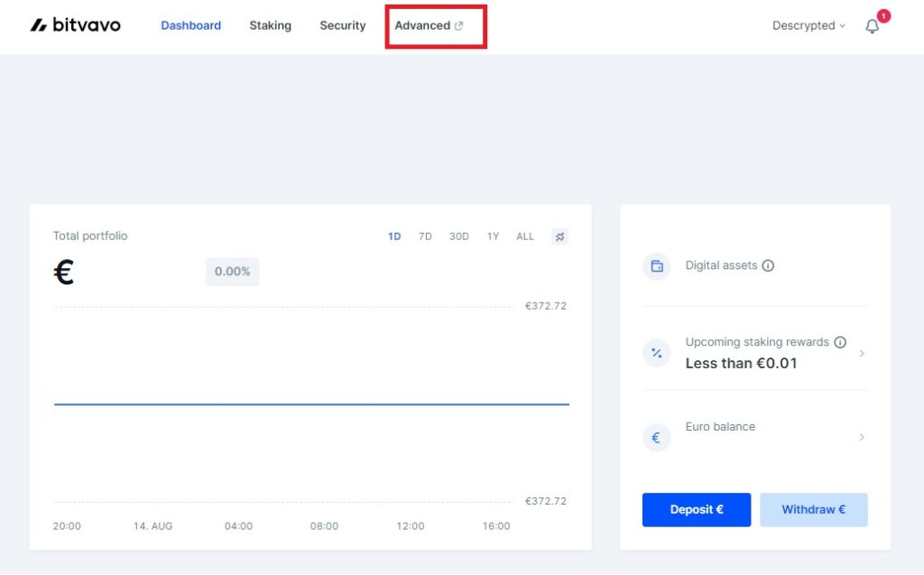The width and height of the screenshot is (924, 575).
Task: Click the Euro balance coin icon
Action: click(x=657, y=438)
